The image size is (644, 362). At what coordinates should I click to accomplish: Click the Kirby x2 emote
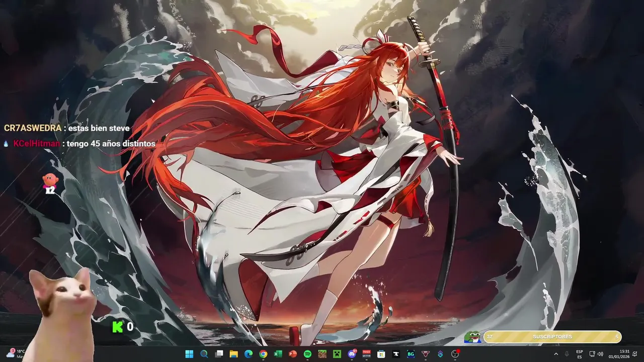coord(50,183)
